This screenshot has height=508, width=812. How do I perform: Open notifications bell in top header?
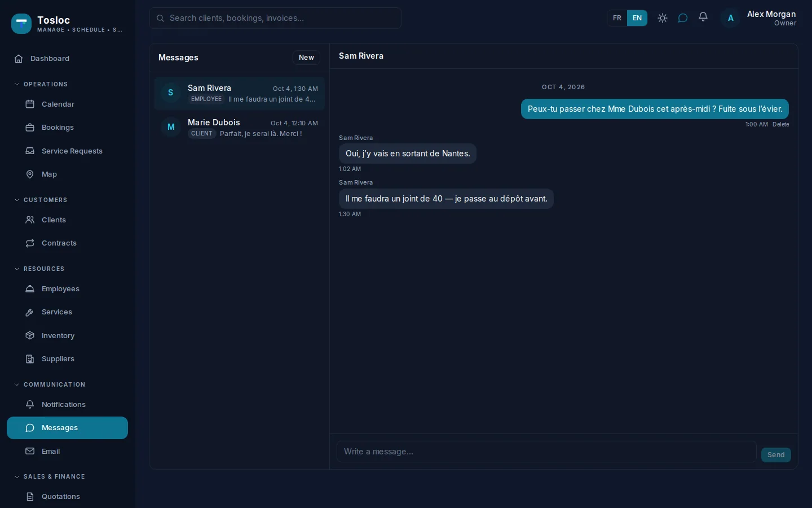pyautogui.click(x=703, y=17)
